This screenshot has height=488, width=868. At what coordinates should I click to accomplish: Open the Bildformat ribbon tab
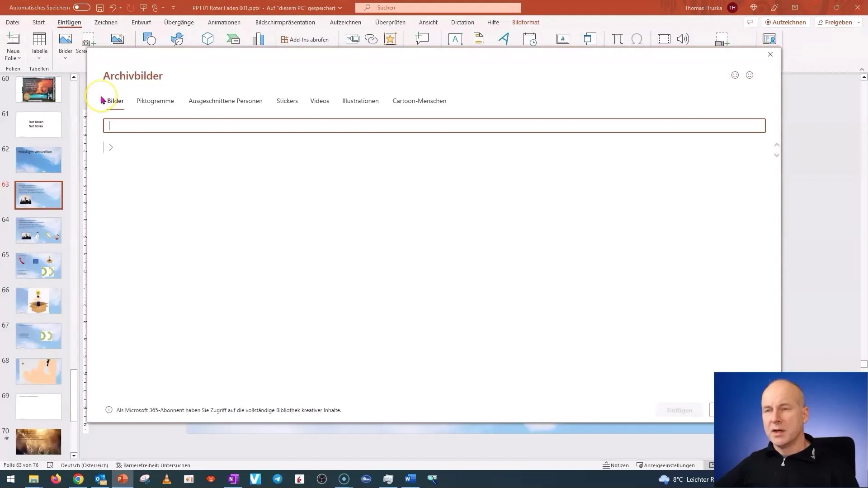(x=526, y=22)
